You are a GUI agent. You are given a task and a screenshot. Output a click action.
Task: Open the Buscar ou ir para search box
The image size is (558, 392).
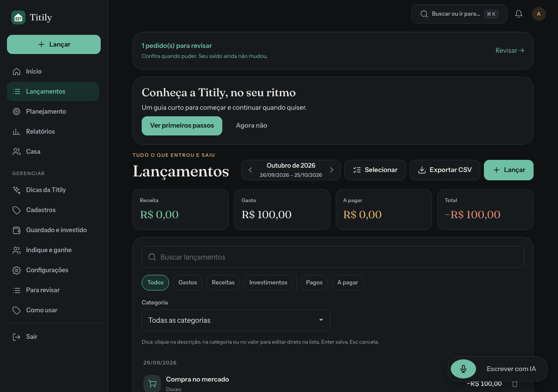[459, 14]
